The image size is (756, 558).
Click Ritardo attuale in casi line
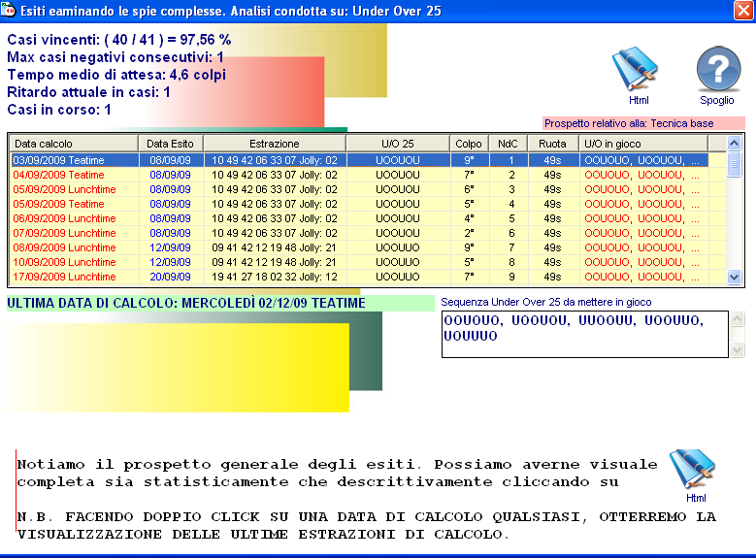88,92
